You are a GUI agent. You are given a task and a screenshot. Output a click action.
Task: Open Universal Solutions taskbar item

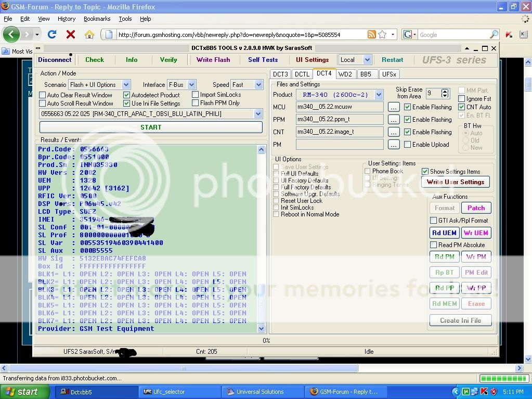(x=263, y=392)
